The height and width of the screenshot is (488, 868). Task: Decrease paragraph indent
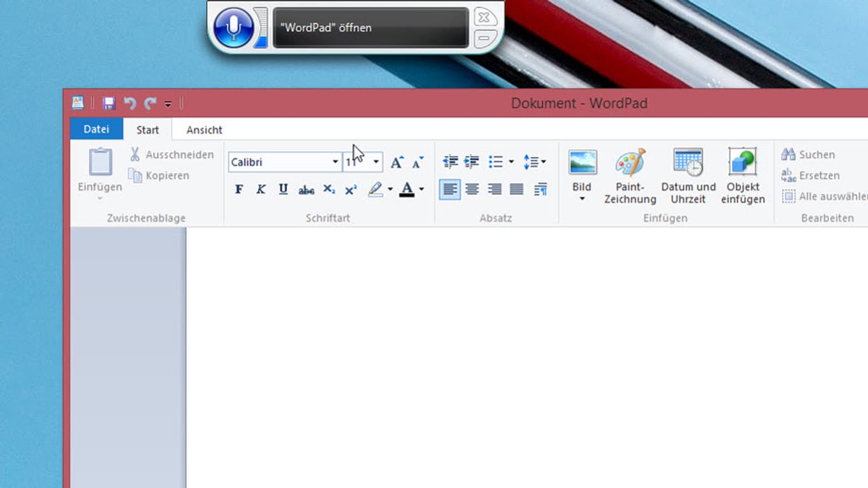click(x=451, y=162)
